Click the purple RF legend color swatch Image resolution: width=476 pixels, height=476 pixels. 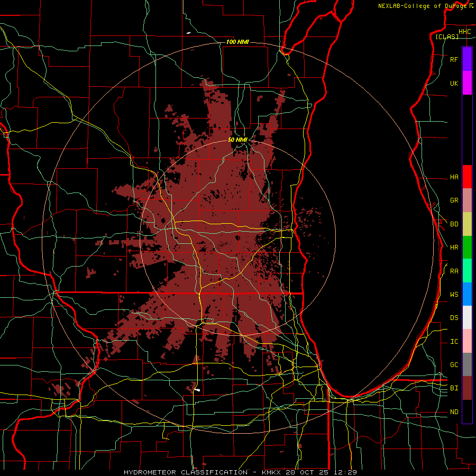pos(467,59)
